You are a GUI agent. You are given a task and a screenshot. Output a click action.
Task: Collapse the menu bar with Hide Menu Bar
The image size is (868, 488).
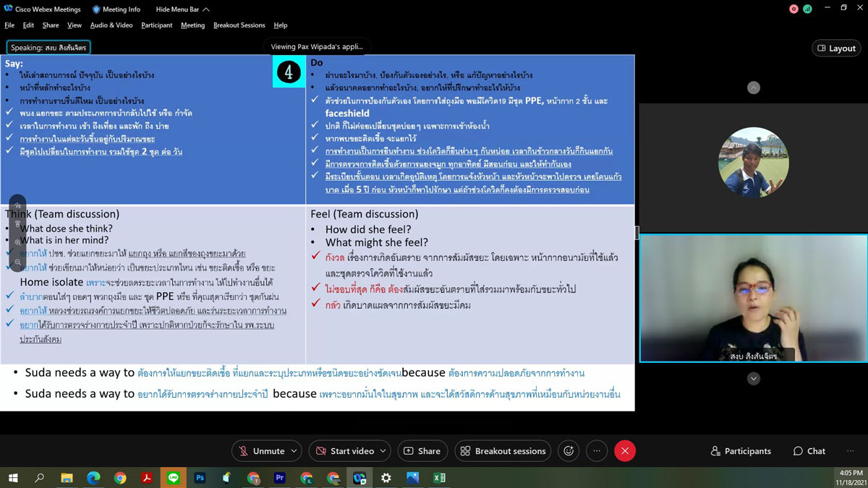click(x=182, y=9)
